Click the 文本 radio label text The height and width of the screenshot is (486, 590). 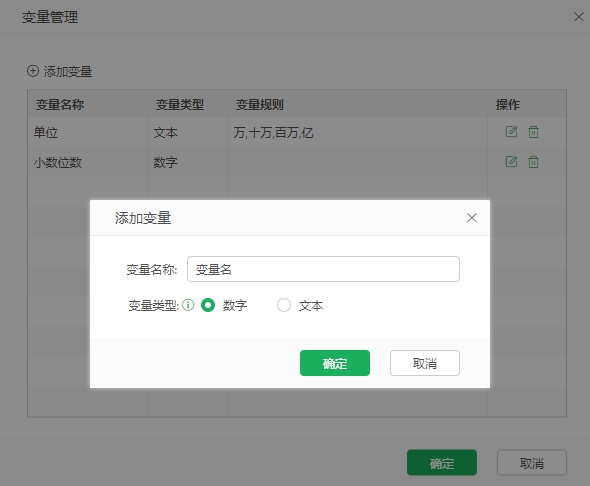311,305
